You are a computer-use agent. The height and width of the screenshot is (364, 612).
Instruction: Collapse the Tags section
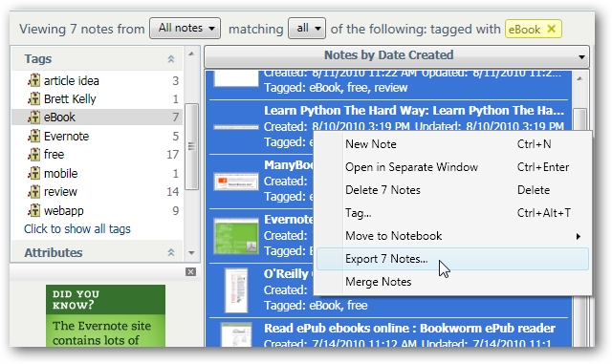pyautogui.click(x=171, y=59)
